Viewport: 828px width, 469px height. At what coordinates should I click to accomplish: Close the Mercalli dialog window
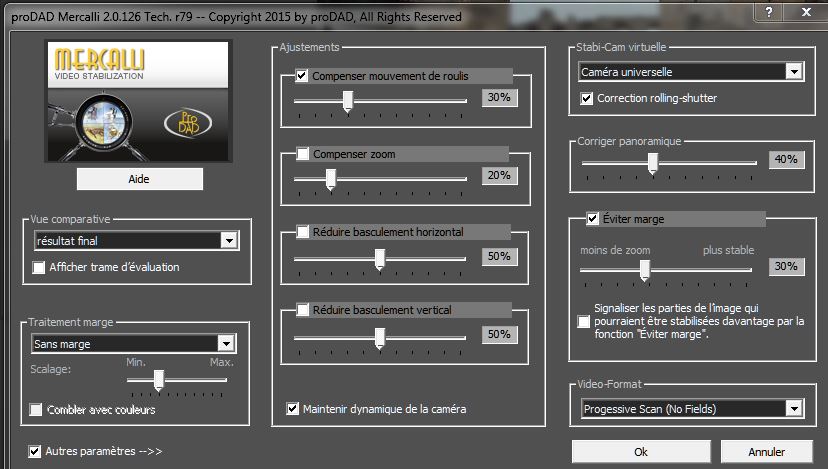(806, 12)
